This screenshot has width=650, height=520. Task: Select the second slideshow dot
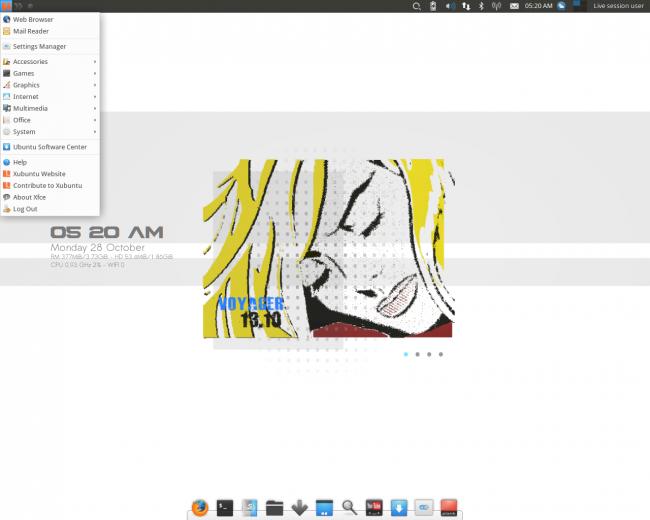click(x=417, y=354)
